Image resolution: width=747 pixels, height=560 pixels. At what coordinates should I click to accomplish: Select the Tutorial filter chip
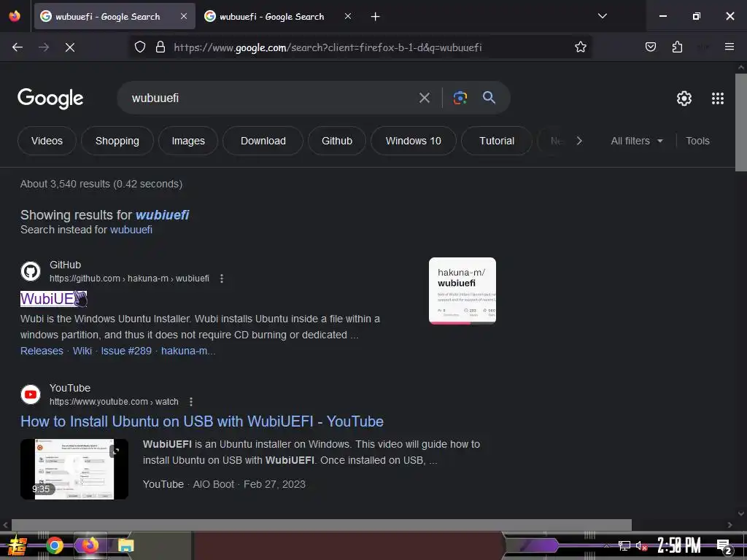coord(496,141)
